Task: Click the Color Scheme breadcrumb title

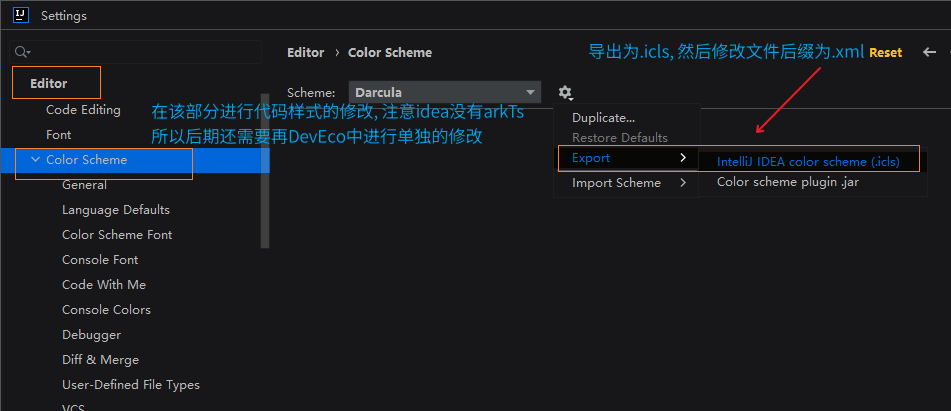Action: (390, 53)
